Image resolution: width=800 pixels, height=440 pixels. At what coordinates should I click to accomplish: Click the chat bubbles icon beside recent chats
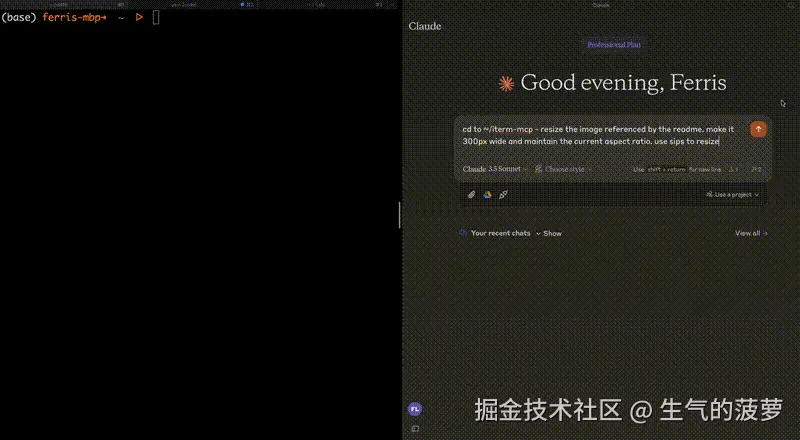[463, 233]
